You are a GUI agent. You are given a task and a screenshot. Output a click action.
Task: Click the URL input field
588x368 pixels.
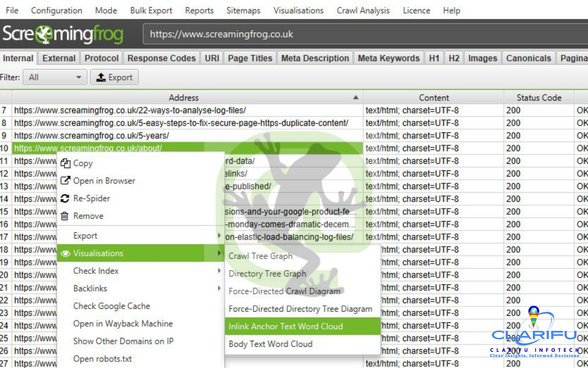(x=364, y=34)
